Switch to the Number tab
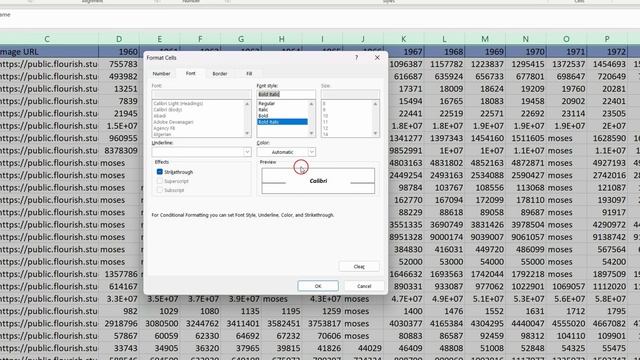This screenshot has height=360, width=640. (161, 74)
